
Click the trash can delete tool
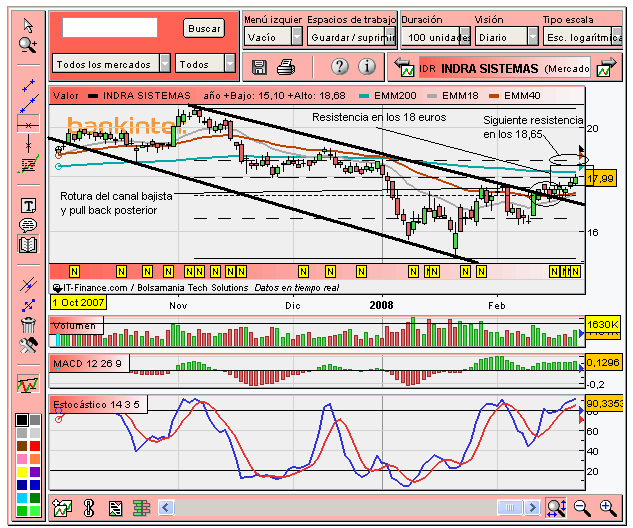(28, 325)
